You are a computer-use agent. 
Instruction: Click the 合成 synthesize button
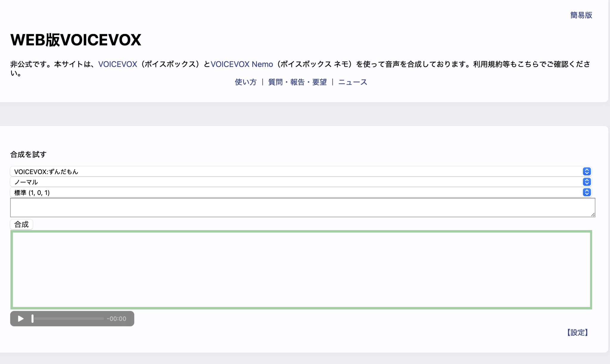[21, 224]
